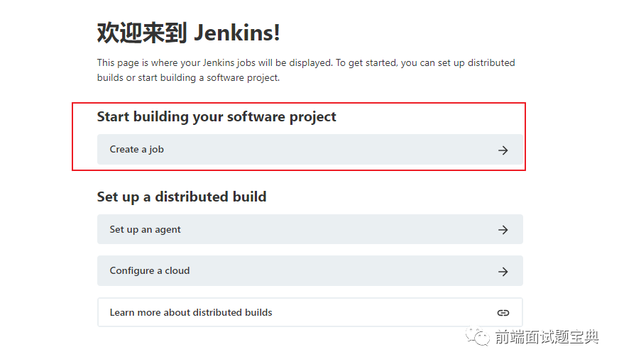Click the intro paragraph starting with This page
619x364 pixels.
[x=306, y=70]
